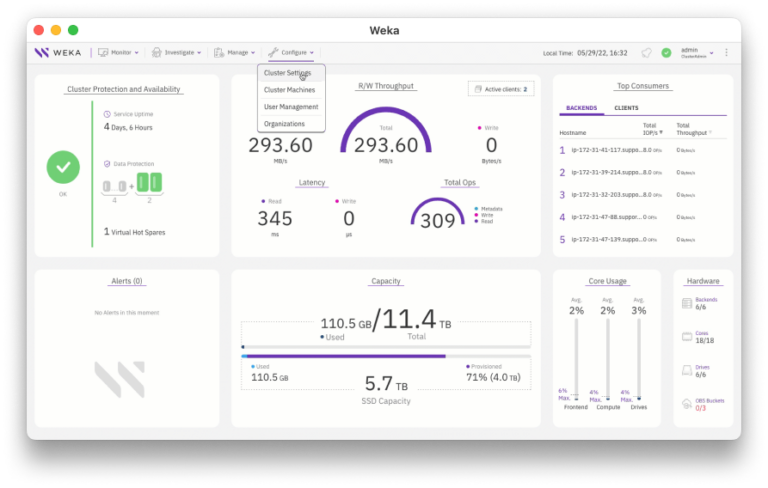Click the Backends hardware icon
This screenshot has height=488, width=768.
(x=687, y=303)
